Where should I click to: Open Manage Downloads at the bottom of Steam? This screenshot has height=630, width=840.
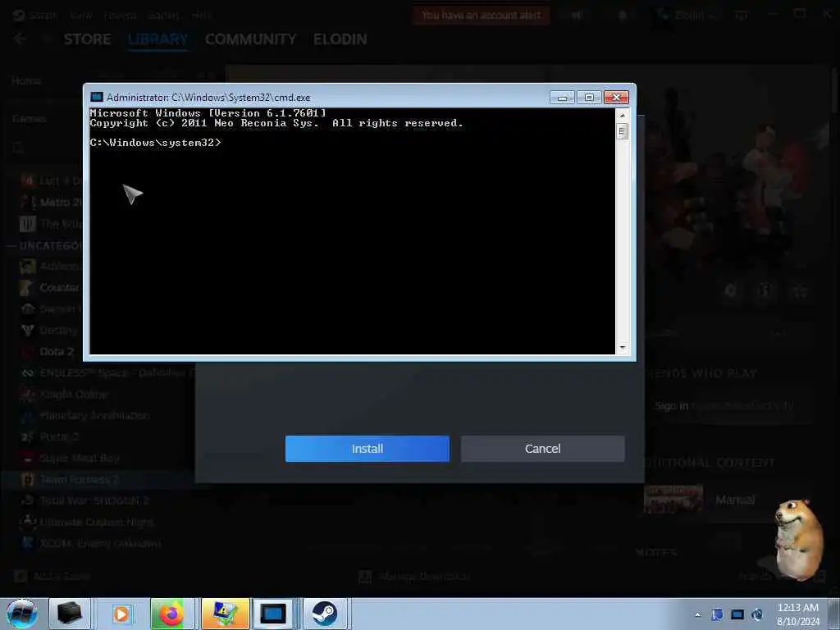pyautogui.click(x=414, y=577)
